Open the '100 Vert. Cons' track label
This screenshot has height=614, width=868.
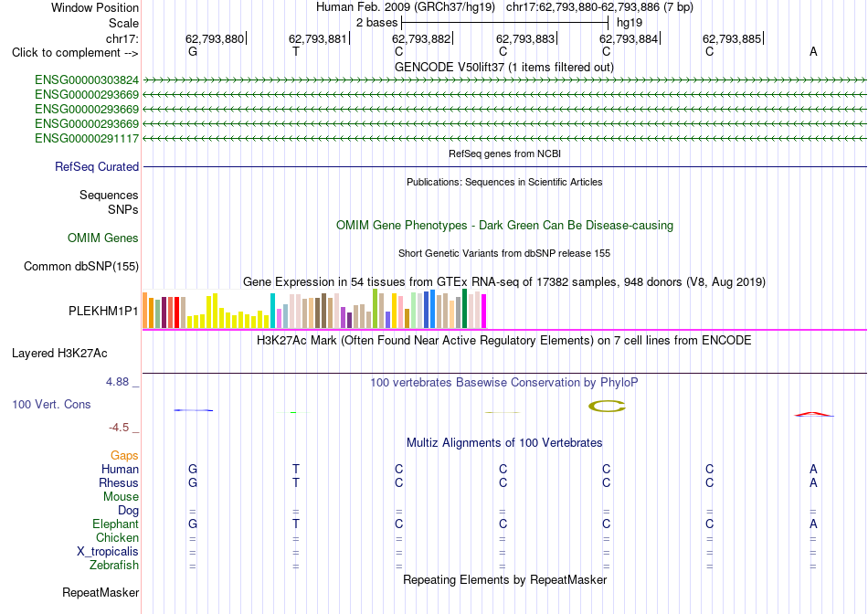tap(51, 404)
